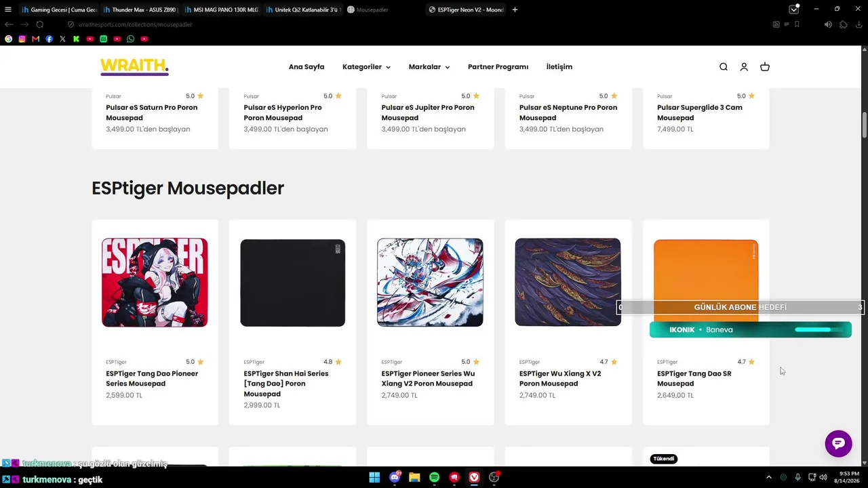Viewport: 868px width, 488px height.
Task: Open the Instagram bookmark icon
Action: tap(22, 39)
